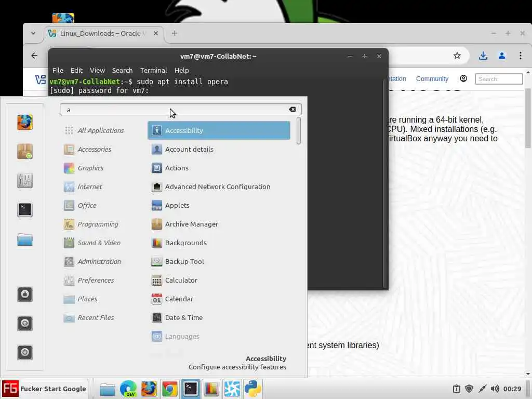Open a new browser tab with plus button
The image size is (532, 399).
pos(174,33)
